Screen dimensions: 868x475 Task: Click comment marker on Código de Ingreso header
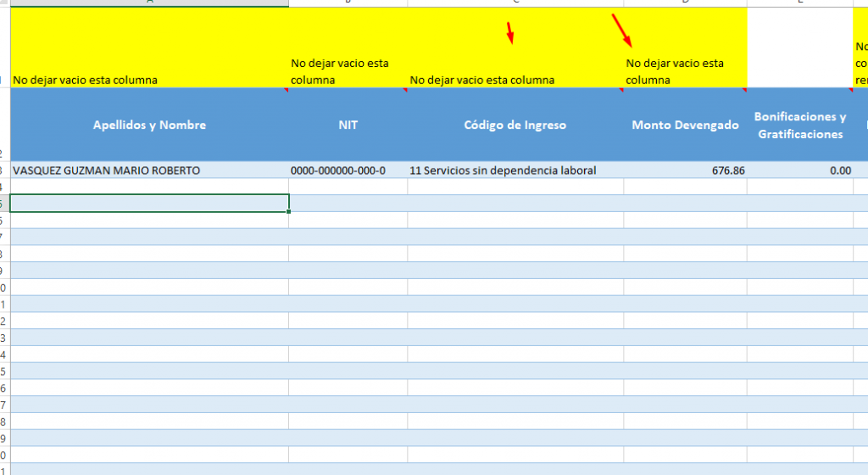click(620, 89)
